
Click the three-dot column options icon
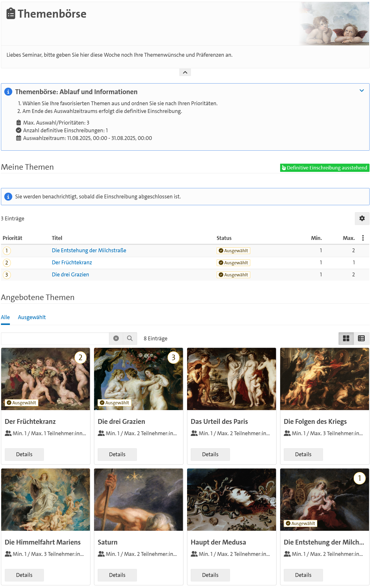click(x=363, y=238)
